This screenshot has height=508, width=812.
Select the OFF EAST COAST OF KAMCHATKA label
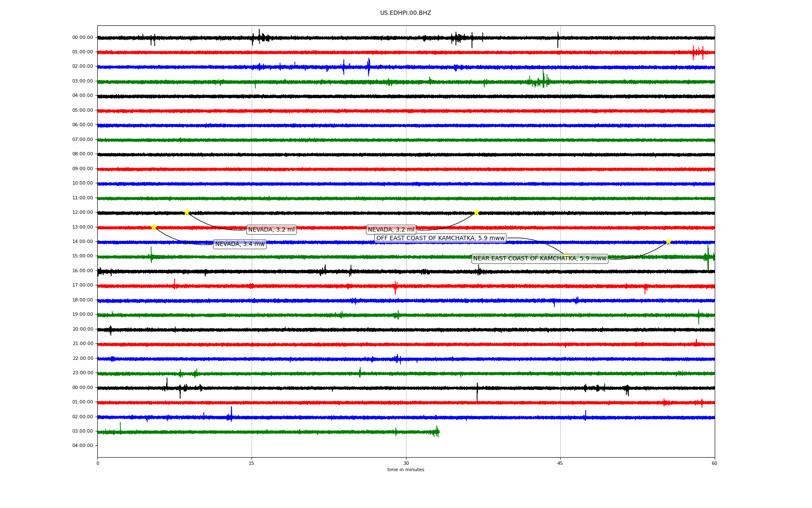(440, 238)
